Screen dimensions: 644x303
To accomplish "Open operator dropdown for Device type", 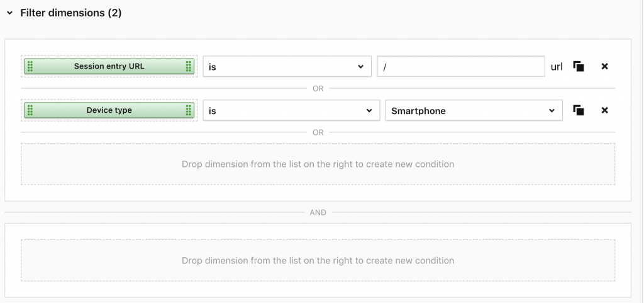I will click(x=291, y=110).
